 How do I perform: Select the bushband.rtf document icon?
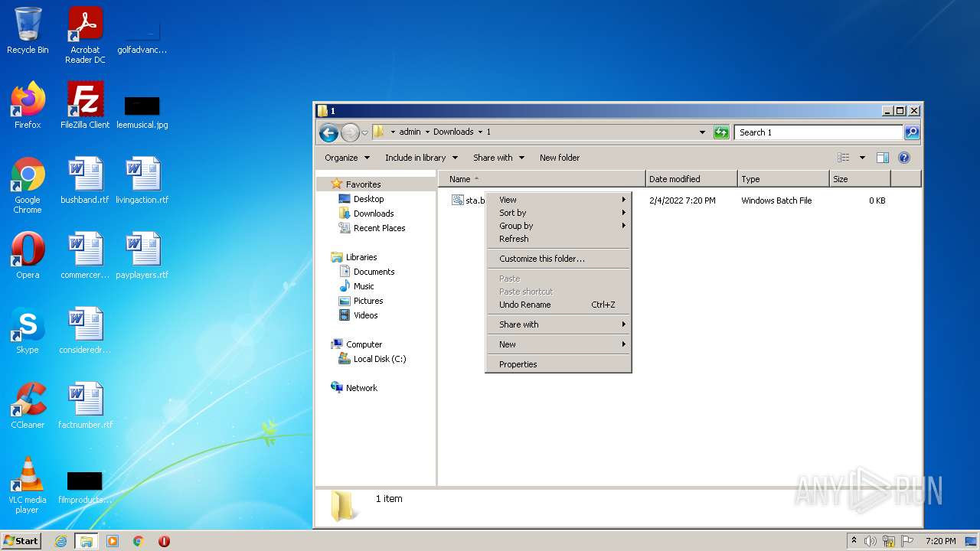pos(85,181)
